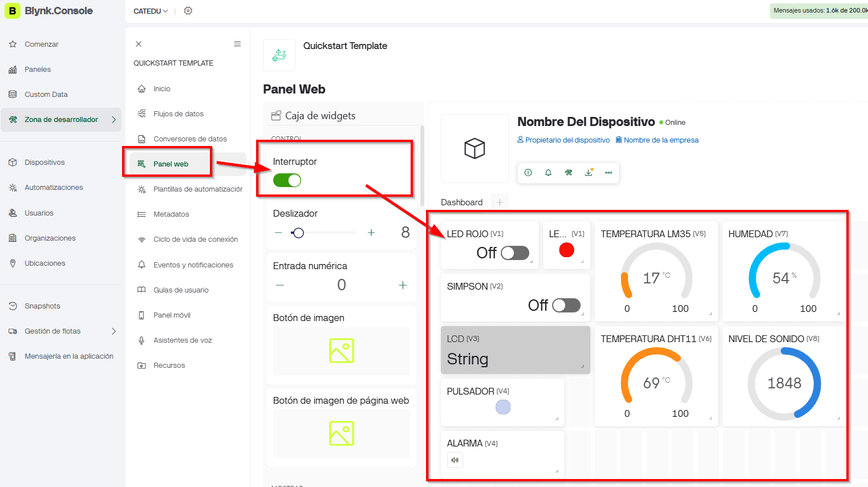Click the notification bell icon on device card

548,173
